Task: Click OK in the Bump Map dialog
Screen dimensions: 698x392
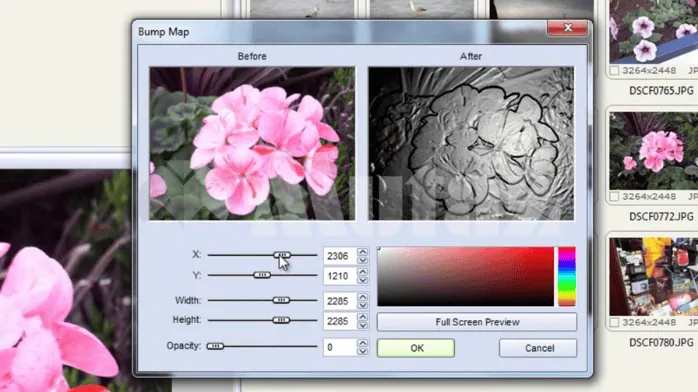Action: 416,348
